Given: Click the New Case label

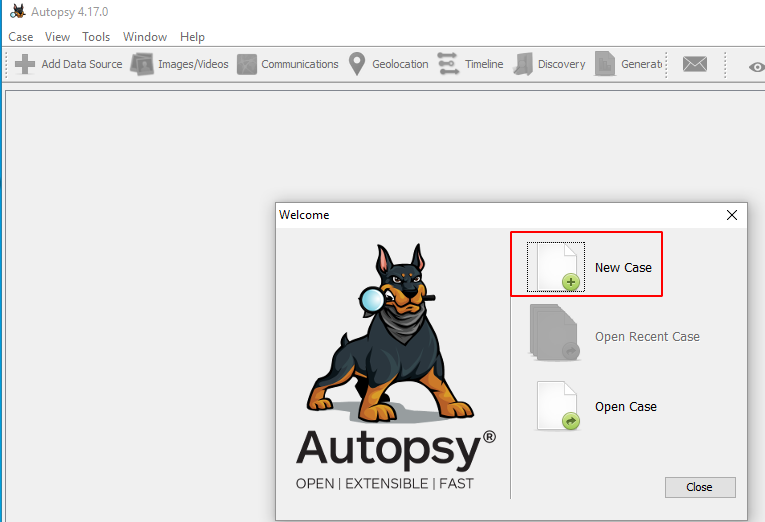Looking at the screenshot, I should [x=623, y=268].
